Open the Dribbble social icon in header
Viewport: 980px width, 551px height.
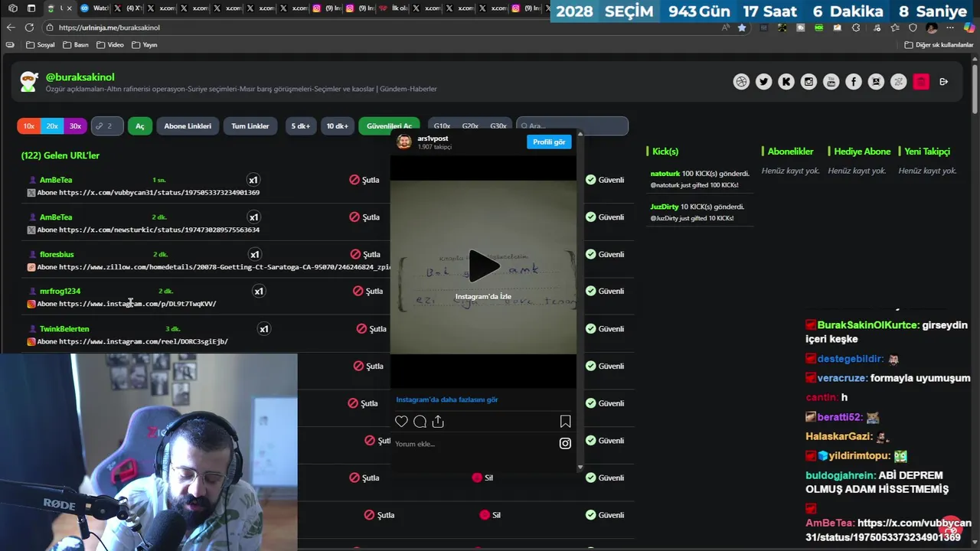(741, 82)
